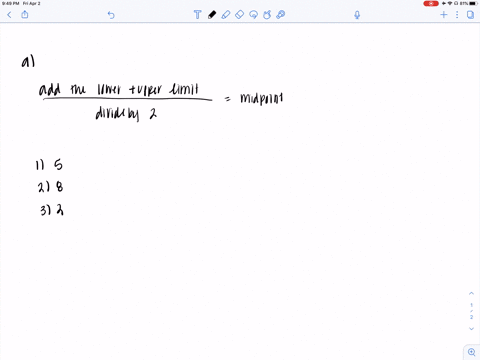Tap the red screen recording indicator
This screenshot has height=360, width=480.
[431, 3]
